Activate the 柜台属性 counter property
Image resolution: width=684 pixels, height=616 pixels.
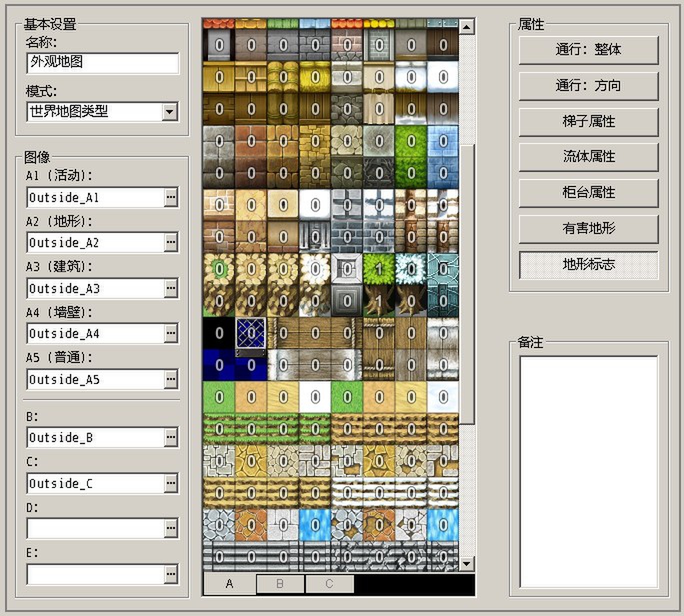588,193
